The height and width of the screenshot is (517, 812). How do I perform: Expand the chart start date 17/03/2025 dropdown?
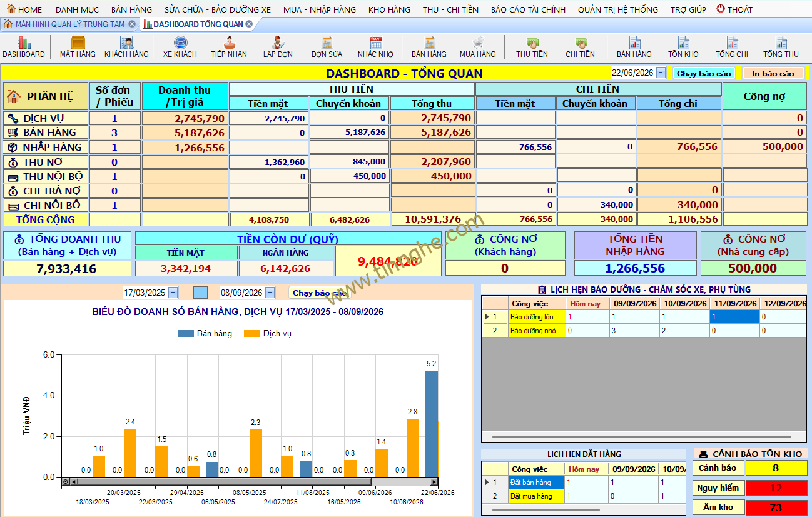click(x=173, y=293)
